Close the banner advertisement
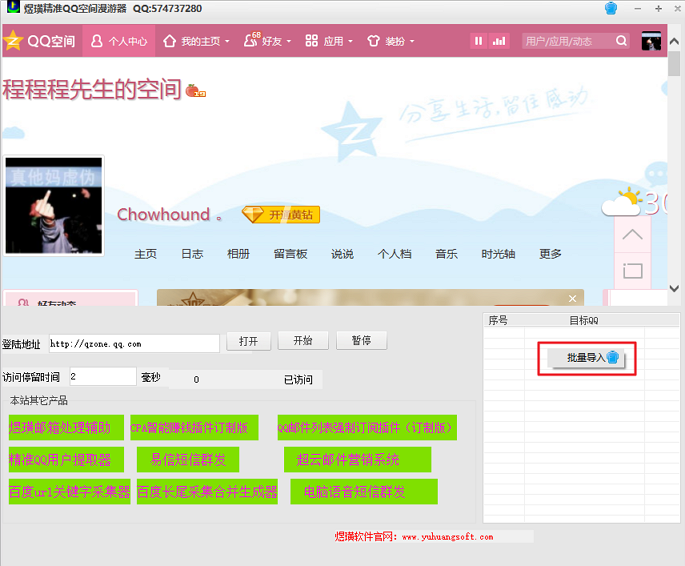The width and height of the screenshot is (685, 566). (572, 299)
